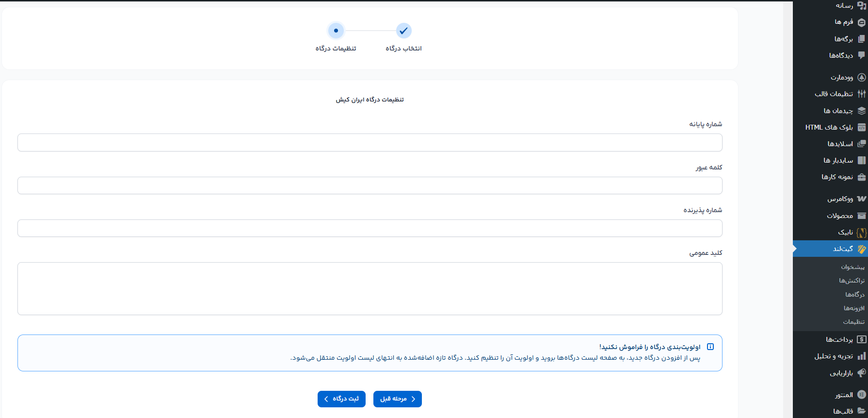
Task: Open the گیت‌لند menu item
Action: 830,249
